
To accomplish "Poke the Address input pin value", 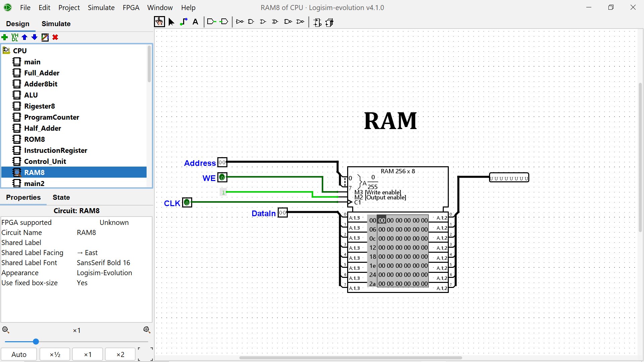I will tap(222, 163).
